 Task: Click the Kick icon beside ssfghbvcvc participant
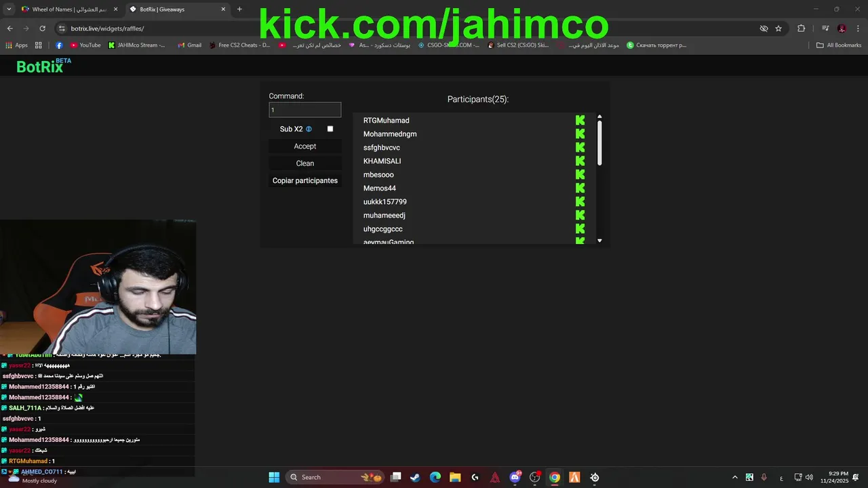tap(580, 147)
